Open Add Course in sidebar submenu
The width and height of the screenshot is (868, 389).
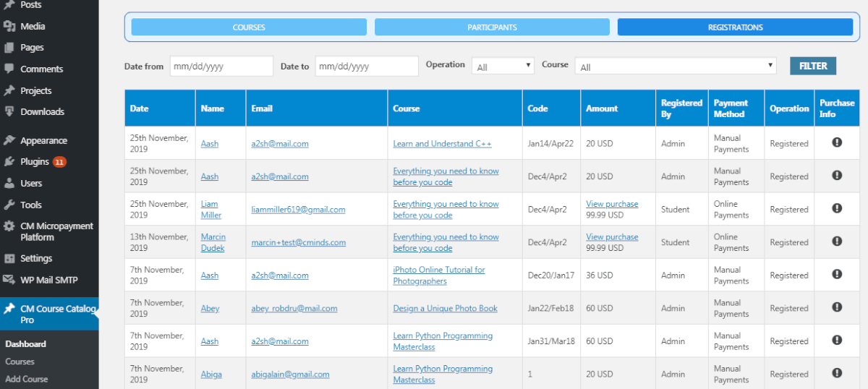point(27,379)
